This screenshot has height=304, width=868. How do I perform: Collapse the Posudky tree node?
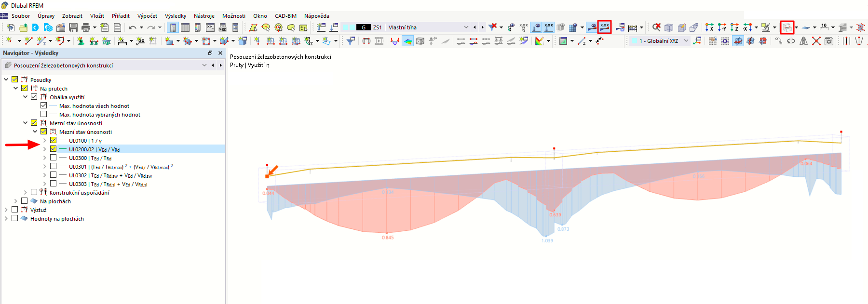[6, 79]
